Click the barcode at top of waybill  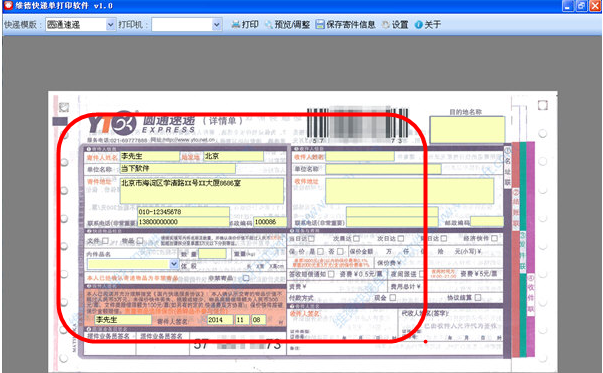[x=358, y=124]
